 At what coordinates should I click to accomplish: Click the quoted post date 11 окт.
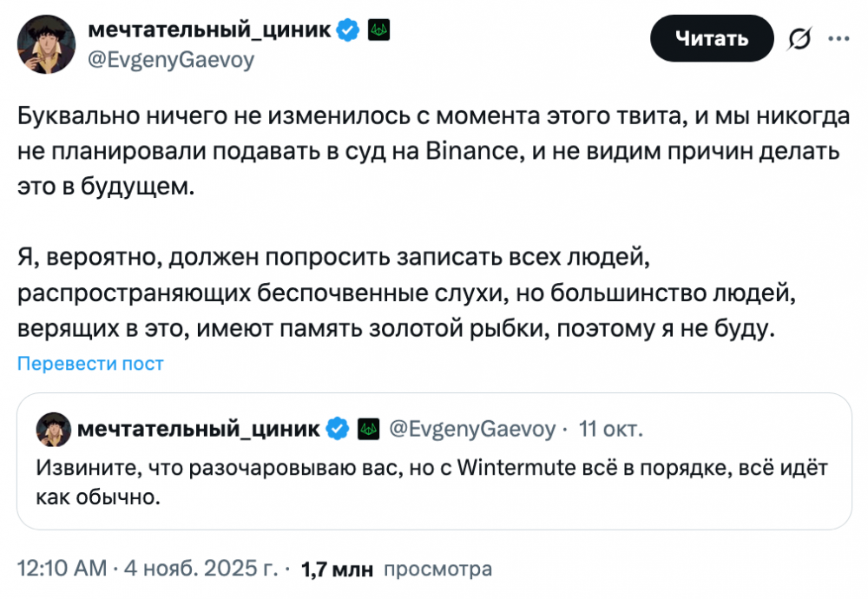[x=611, y=429]
